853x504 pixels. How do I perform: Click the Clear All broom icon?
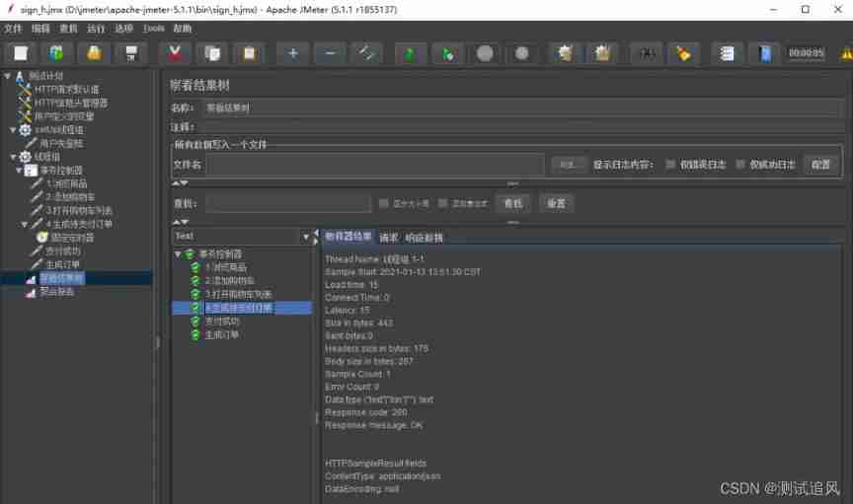click(x=603, y=53)
